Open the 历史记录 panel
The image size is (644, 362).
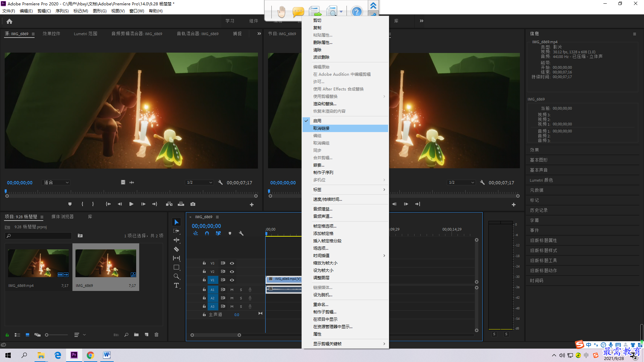539,210
